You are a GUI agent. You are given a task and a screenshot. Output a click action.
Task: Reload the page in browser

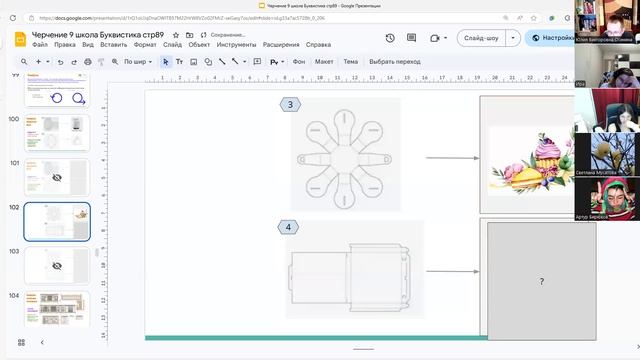13,18
